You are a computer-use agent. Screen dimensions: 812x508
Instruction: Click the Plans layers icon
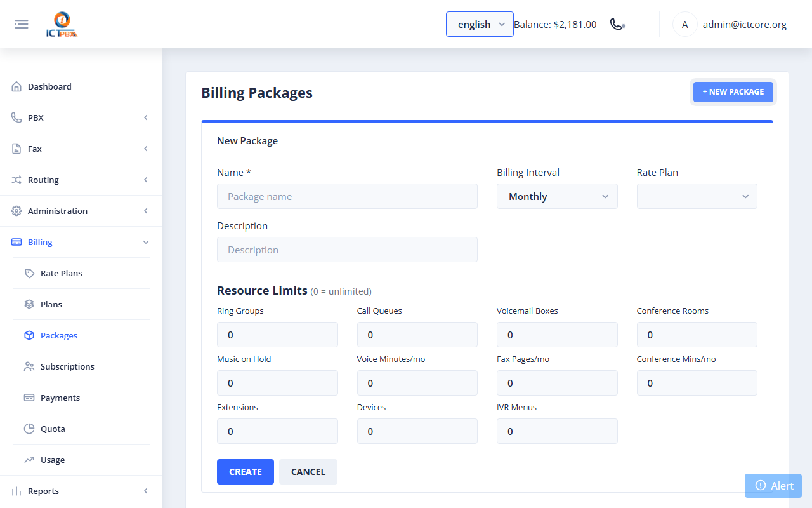click(x=29, y=304)
